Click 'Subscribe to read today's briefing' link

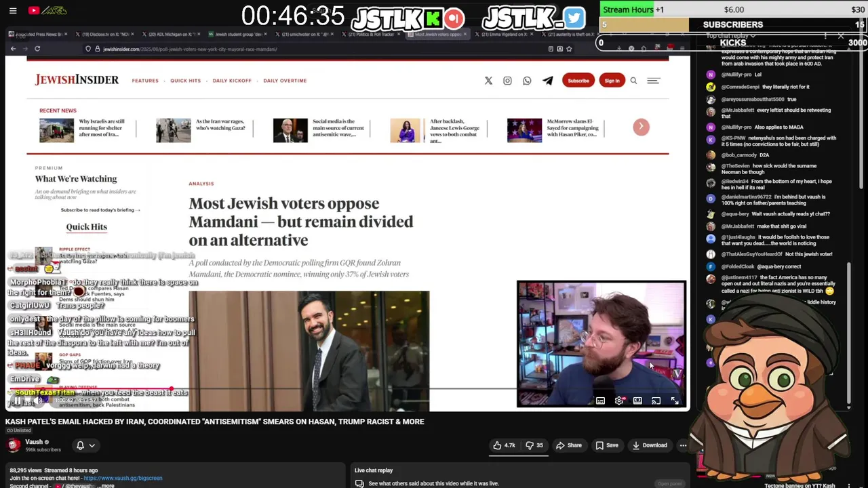click(x=100, y=210)
